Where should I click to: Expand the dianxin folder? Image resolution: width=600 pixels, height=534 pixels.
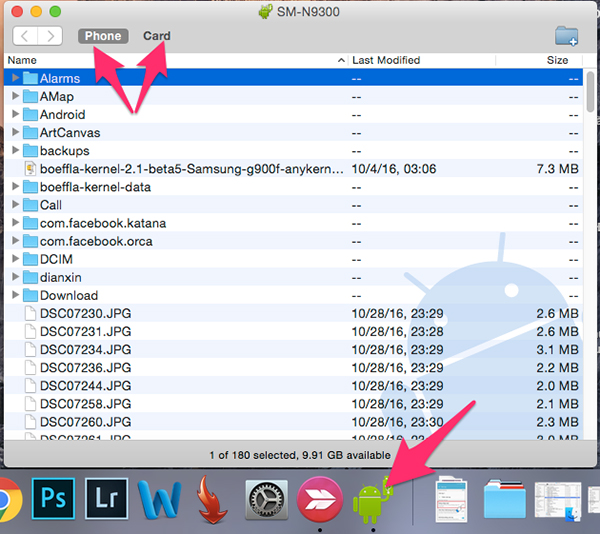pyautogui.click(x=15, y=277)
